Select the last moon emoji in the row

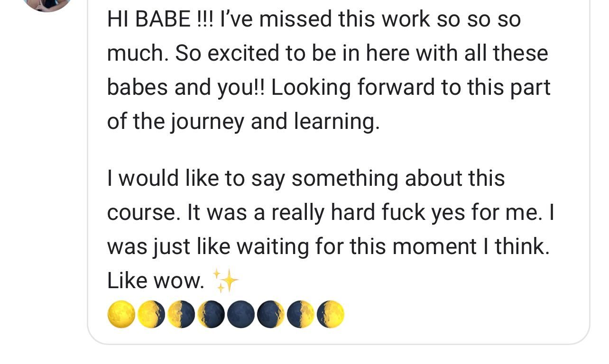point(331,314)
